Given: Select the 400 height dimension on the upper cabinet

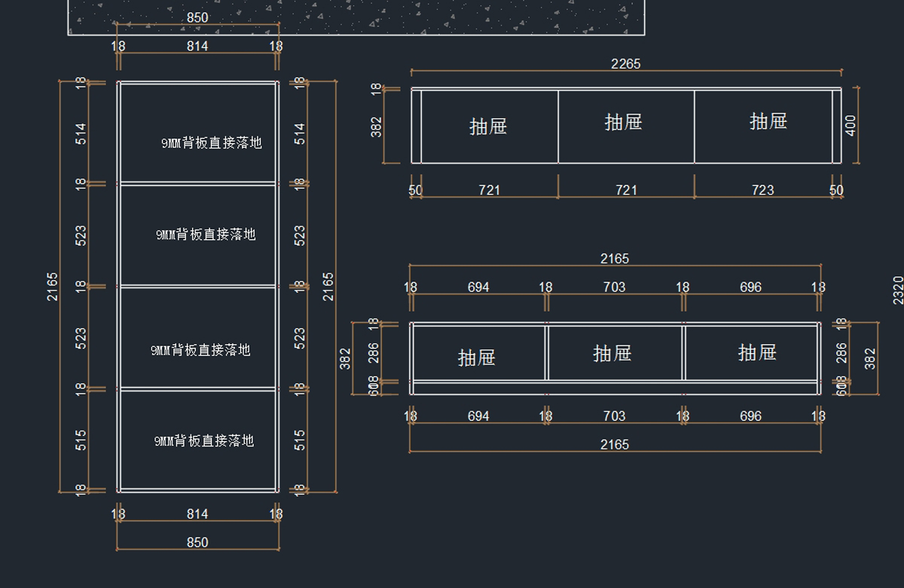Looking at the screenshot, I should 851,126.
